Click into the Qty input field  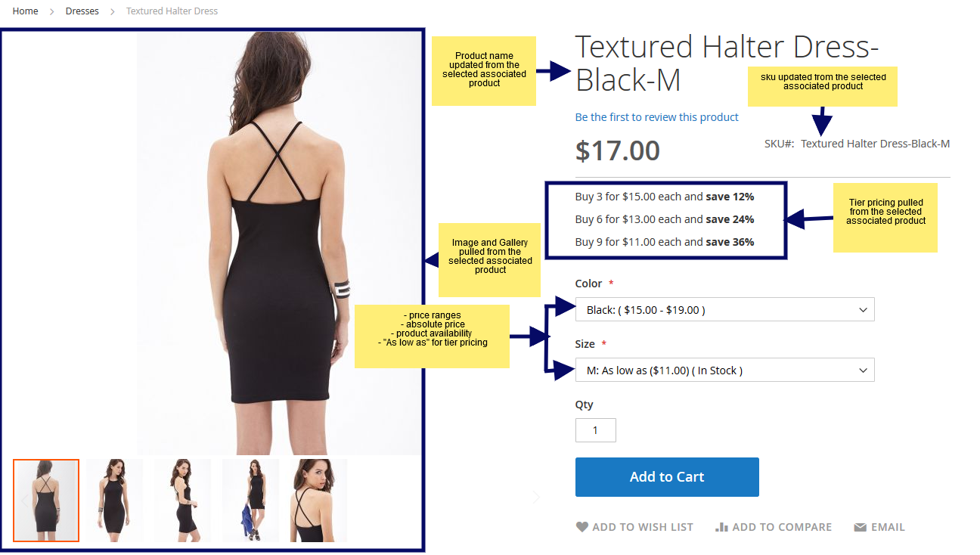tap(595, 430)
